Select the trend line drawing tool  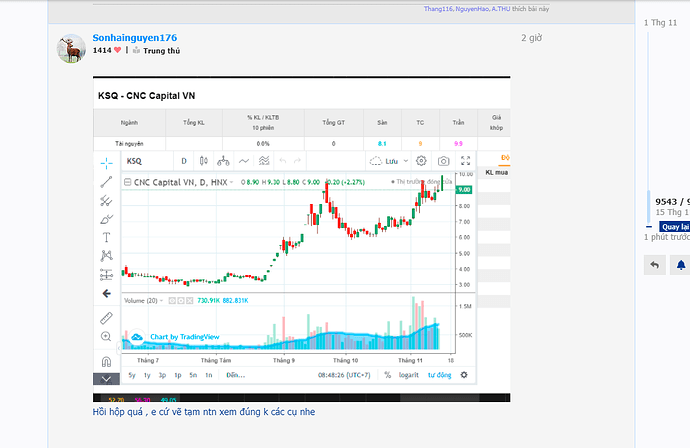pos(106,182)
